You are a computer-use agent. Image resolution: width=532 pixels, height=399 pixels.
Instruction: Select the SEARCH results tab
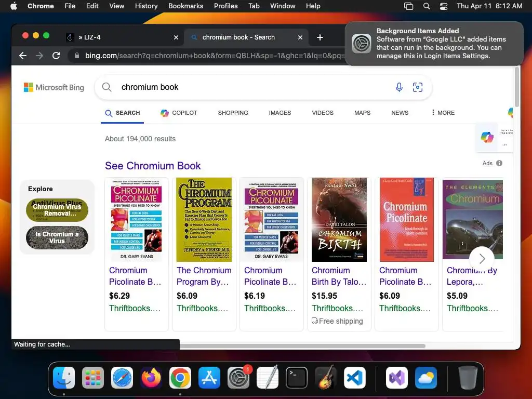pos(123,113)
